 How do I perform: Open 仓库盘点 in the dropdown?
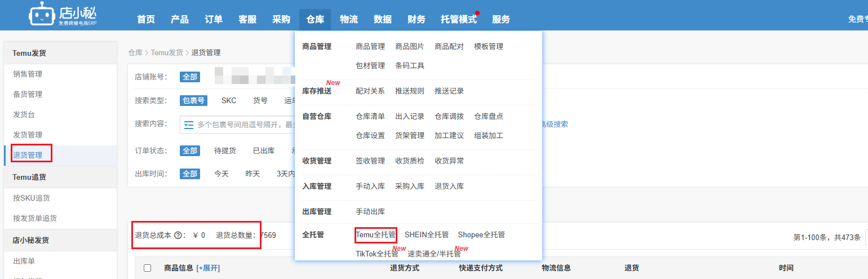[489, 116]
